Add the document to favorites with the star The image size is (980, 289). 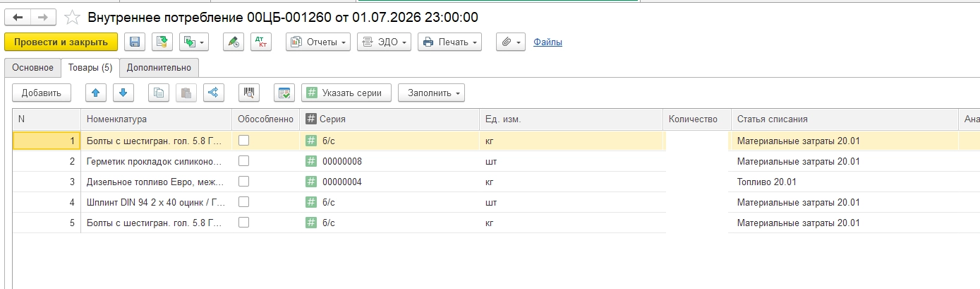pos(71,17)
